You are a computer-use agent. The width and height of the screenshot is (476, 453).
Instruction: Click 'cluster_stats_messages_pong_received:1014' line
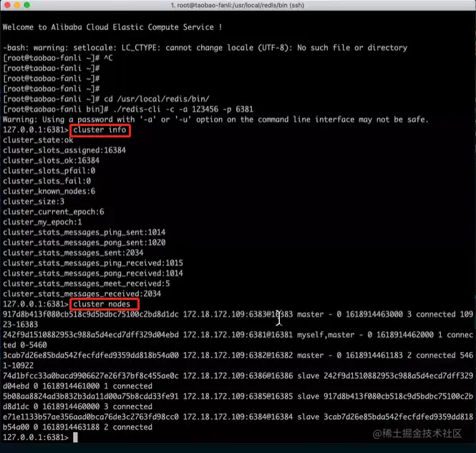click(x=93, y=273)
